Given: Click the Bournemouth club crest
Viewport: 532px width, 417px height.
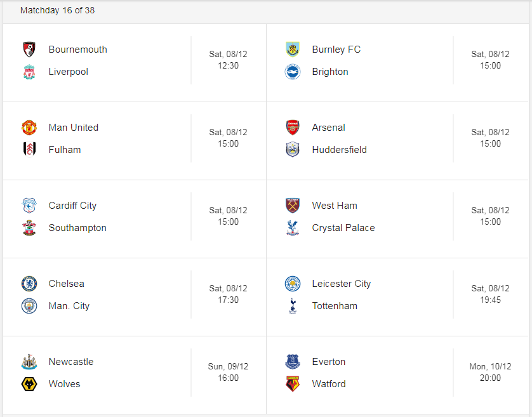Looking at the screenshot, I should click(x=29, y=50).
